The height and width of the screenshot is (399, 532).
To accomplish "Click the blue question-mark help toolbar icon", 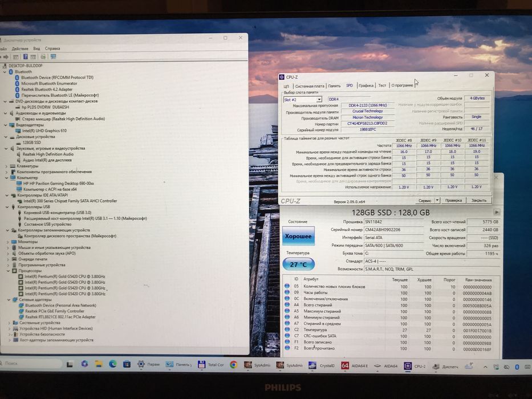I will pos(25,57).
